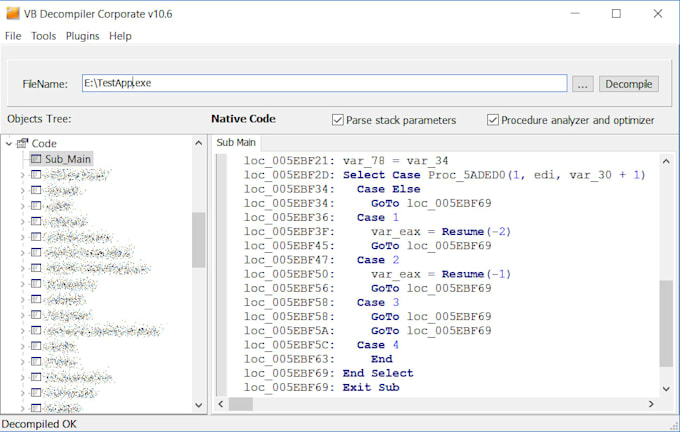Click up arrow of code vertical scrollbar
Image resolution: width=680 pixels, height=432 pixels.
[666, 161]
